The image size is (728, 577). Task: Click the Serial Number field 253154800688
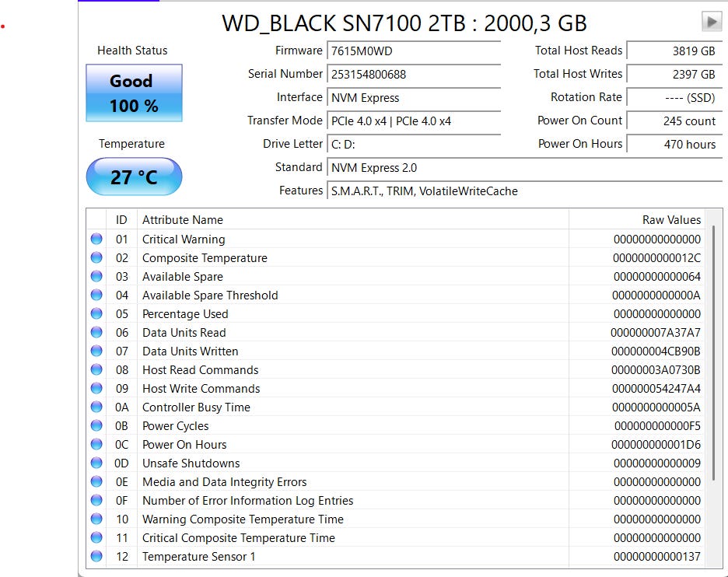(x=414, y=75)
